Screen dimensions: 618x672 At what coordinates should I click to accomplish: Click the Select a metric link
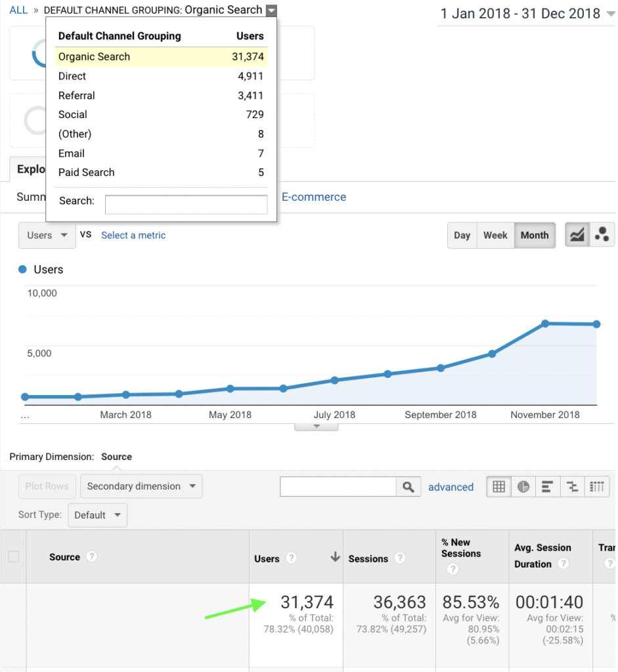pos(133,236)
